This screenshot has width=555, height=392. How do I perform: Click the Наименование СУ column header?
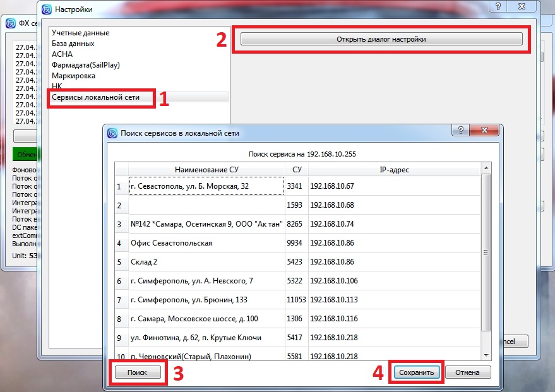coord(206,170)
